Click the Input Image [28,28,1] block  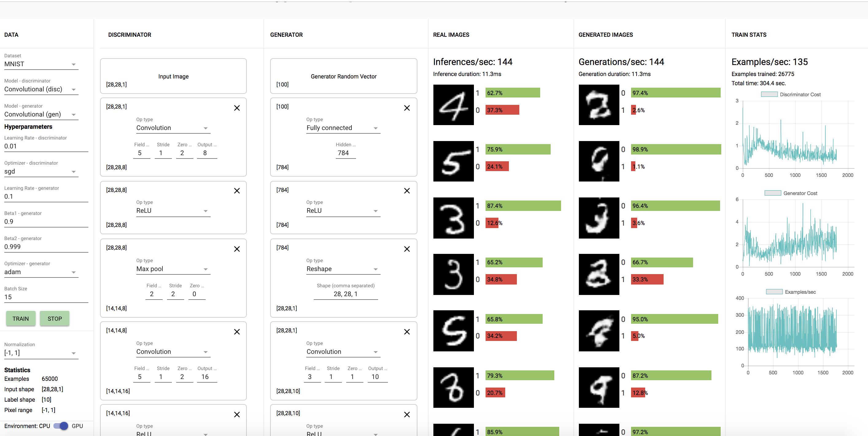[173, 76]
